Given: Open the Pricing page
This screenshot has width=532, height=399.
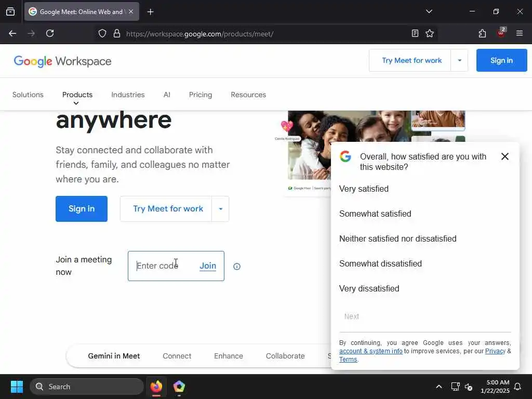Looking at the screenshot, I should pos(201,95).
